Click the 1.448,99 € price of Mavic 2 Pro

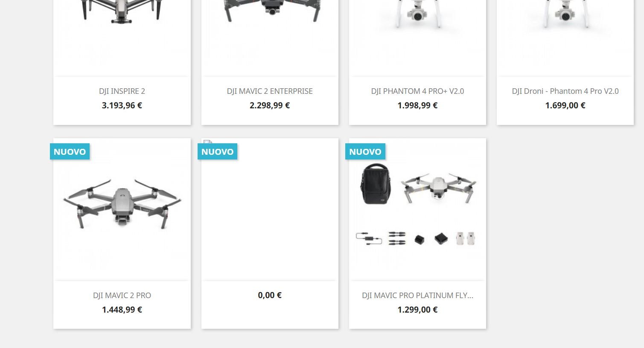coord(122,310)
